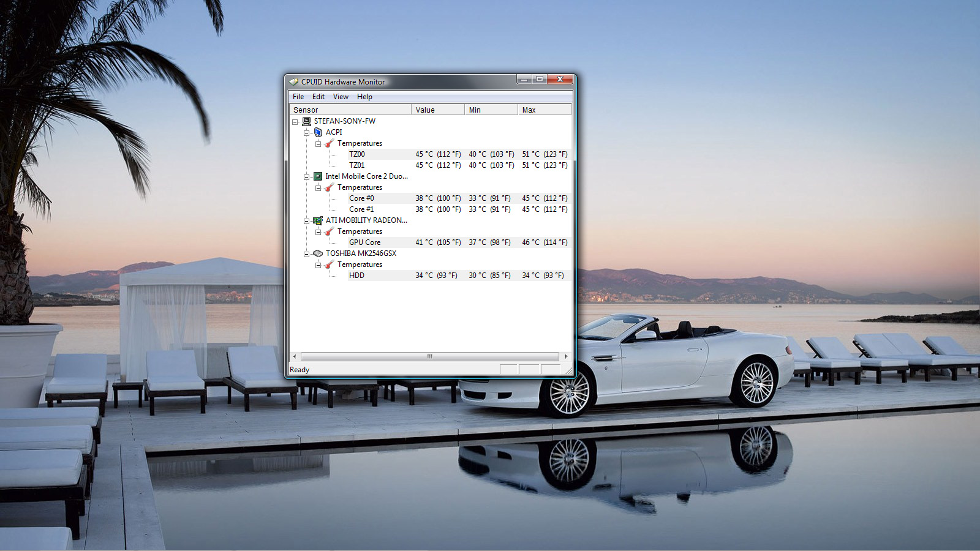The width and height of the screenshot is (980, 551).
Task: Select the ATI MOBILITY RADEON label
Action: tap(366, 220)
